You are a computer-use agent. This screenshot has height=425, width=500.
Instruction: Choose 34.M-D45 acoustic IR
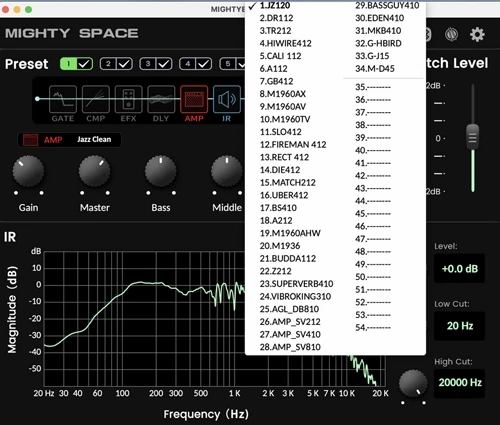[x=375, y=69]
